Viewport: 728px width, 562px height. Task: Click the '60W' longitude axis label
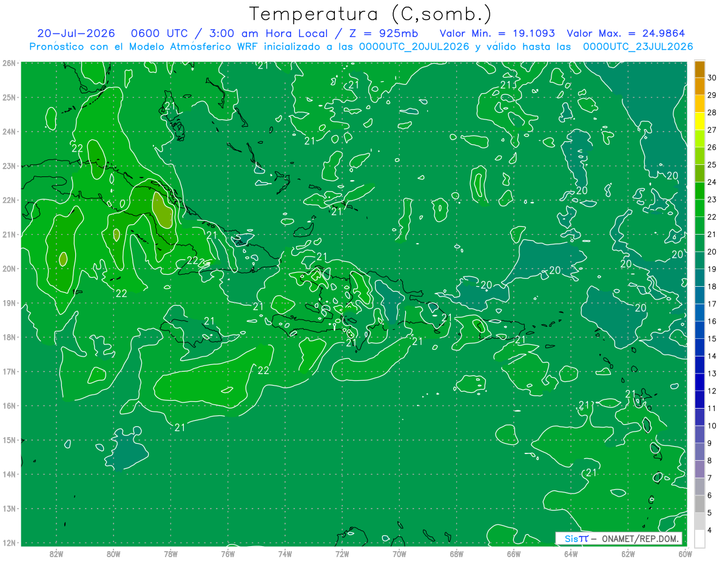pos(685,554)
